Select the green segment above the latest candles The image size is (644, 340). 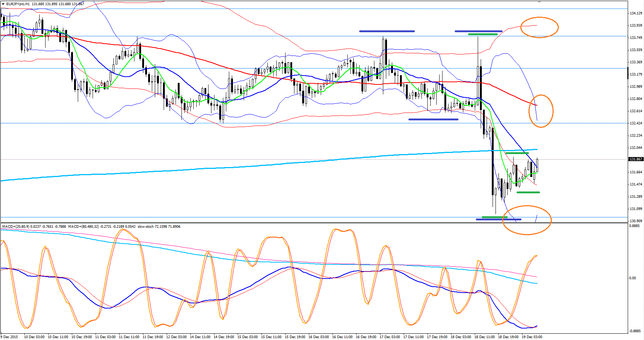point(517,153)
